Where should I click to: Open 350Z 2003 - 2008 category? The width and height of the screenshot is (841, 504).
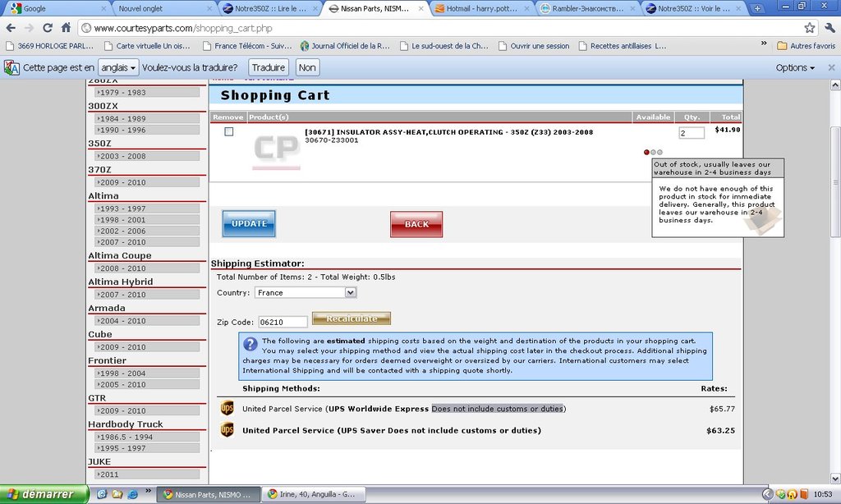pos(147,156)
